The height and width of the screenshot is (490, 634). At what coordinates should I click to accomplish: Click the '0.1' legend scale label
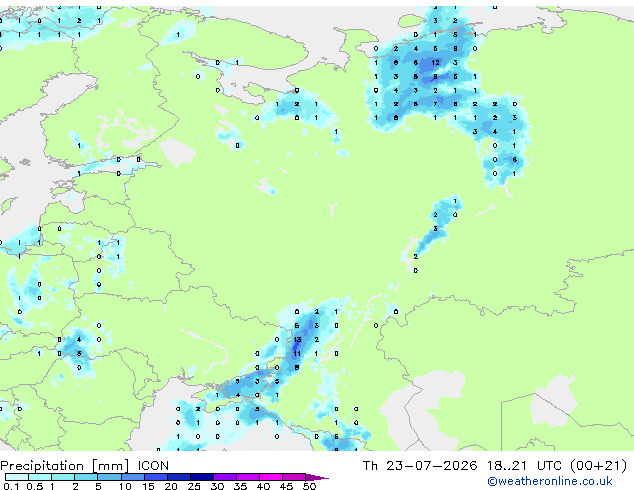coord(11,486)
